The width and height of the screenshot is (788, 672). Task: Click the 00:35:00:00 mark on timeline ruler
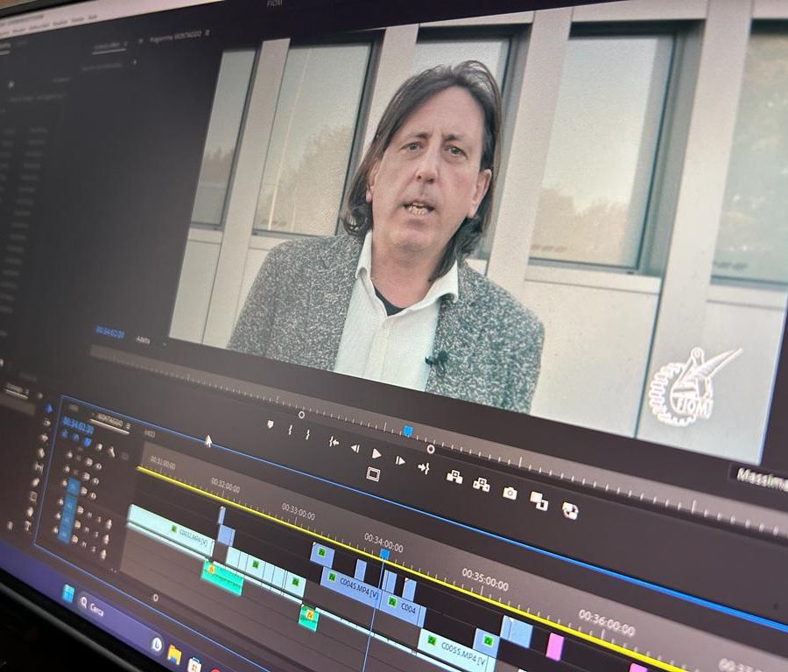pos(485,579)
